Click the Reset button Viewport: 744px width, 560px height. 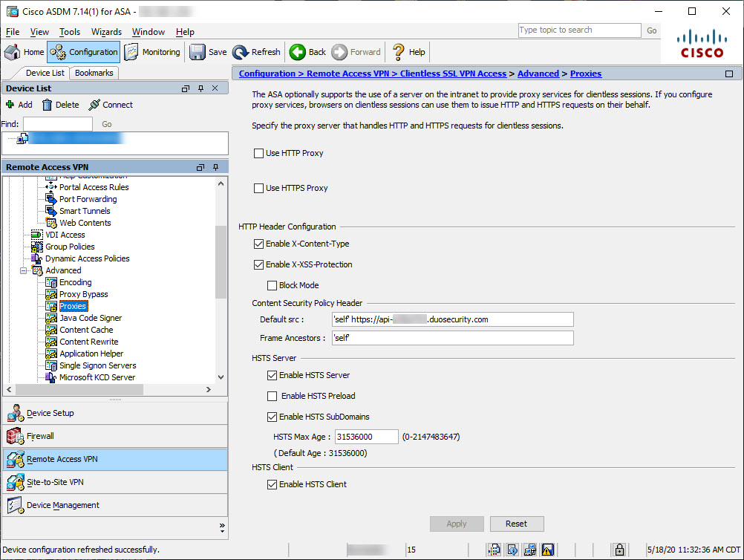coord(516,524)
